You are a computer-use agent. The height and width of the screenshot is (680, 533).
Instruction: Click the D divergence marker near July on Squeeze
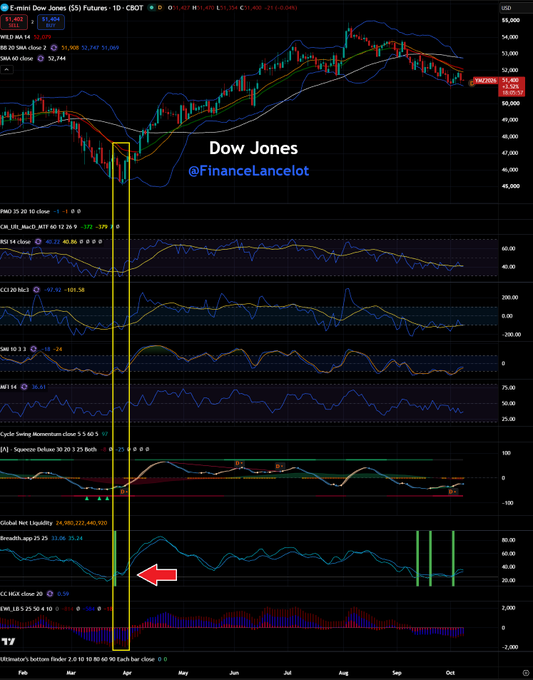click(x=280, y=466)
